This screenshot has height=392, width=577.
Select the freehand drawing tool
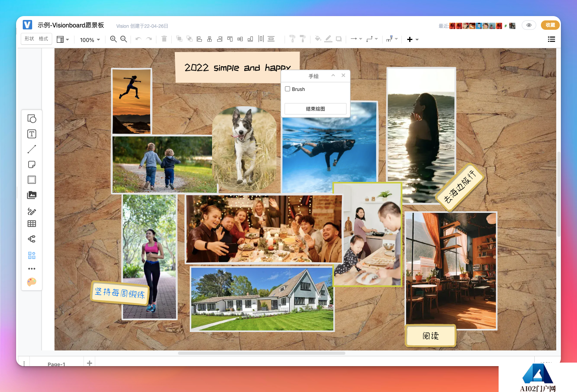tap(32, 212)
